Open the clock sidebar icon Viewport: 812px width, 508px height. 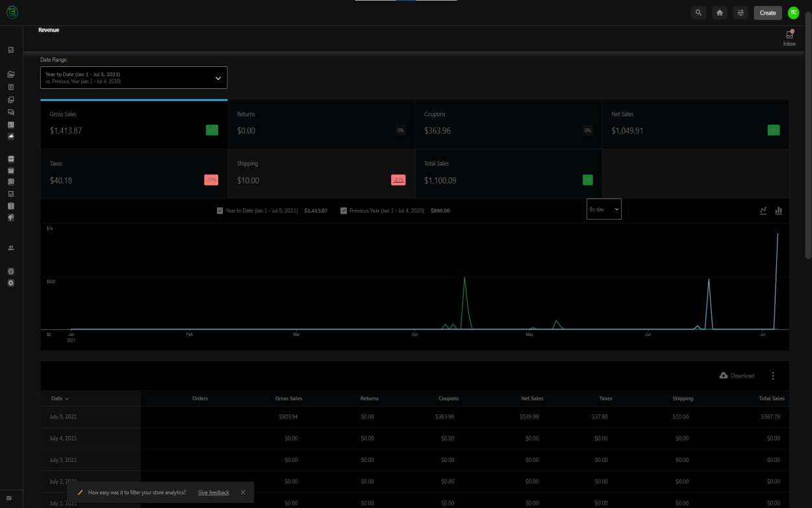(11, 271)
